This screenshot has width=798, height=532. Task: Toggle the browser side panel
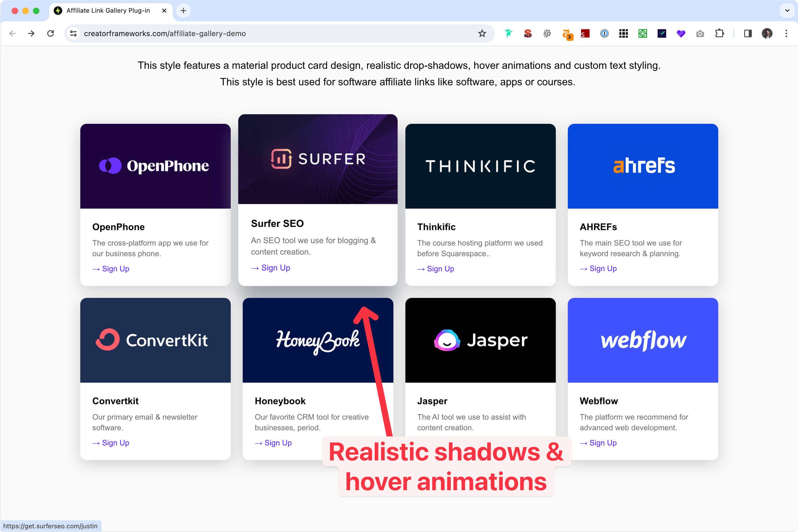(x=748, y=33)
